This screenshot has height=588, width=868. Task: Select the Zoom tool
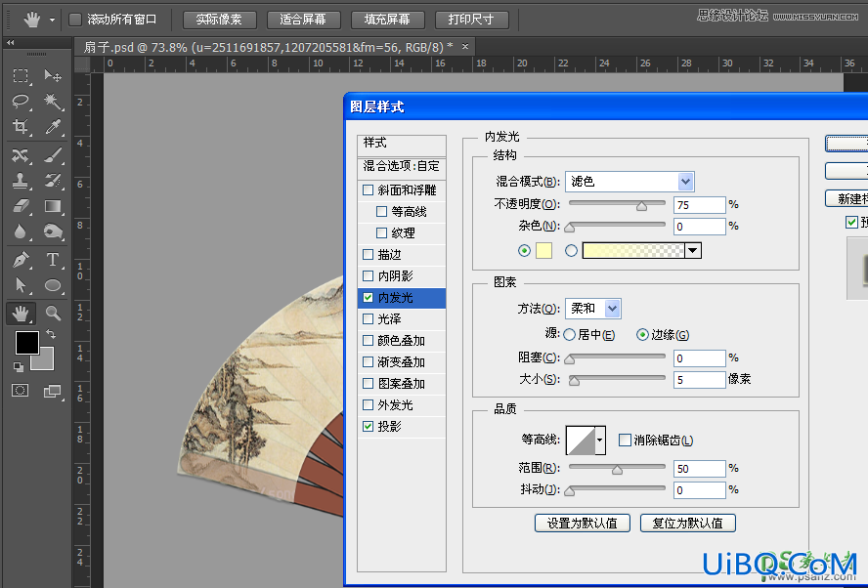53,314
